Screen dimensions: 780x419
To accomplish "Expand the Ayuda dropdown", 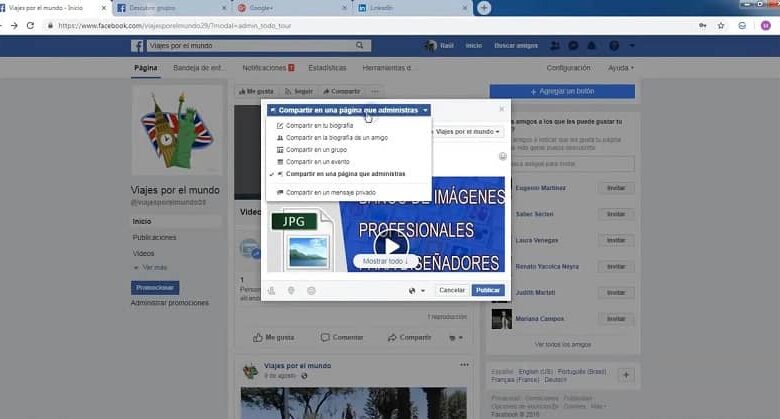I will point(620,68).
